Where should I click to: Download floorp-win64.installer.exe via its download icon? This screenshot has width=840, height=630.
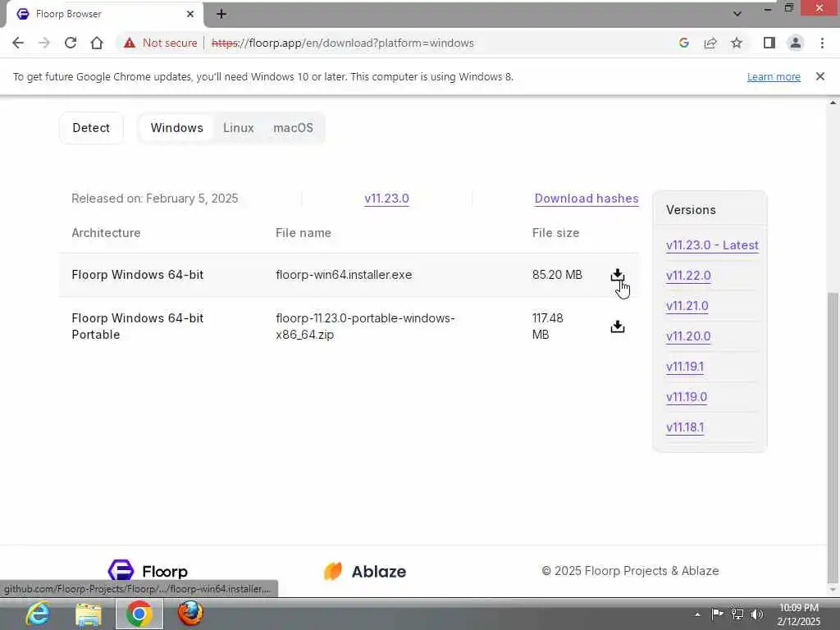click(617, 275)
